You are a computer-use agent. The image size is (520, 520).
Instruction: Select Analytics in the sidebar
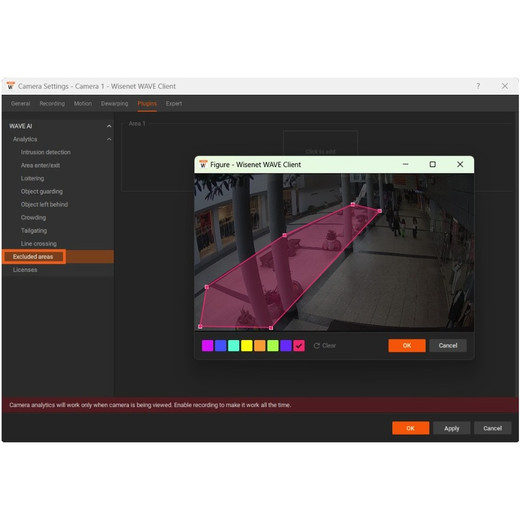pyautogui.click(x=25, y=139)
